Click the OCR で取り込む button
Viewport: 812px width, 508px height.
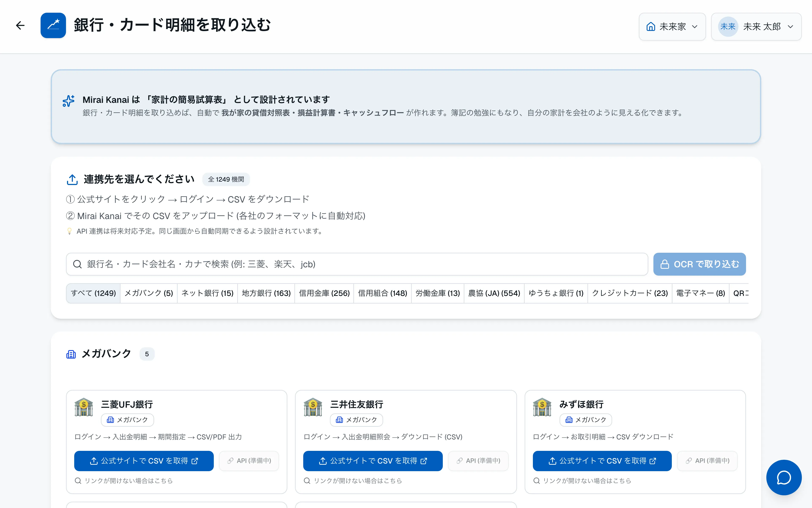(x=700, y=264)
